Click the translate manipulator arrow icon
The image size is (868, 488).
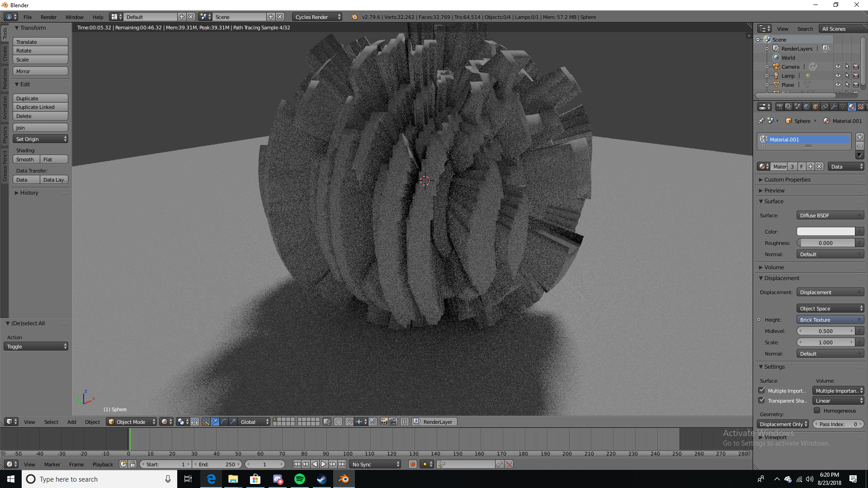[x=215, y=422]
